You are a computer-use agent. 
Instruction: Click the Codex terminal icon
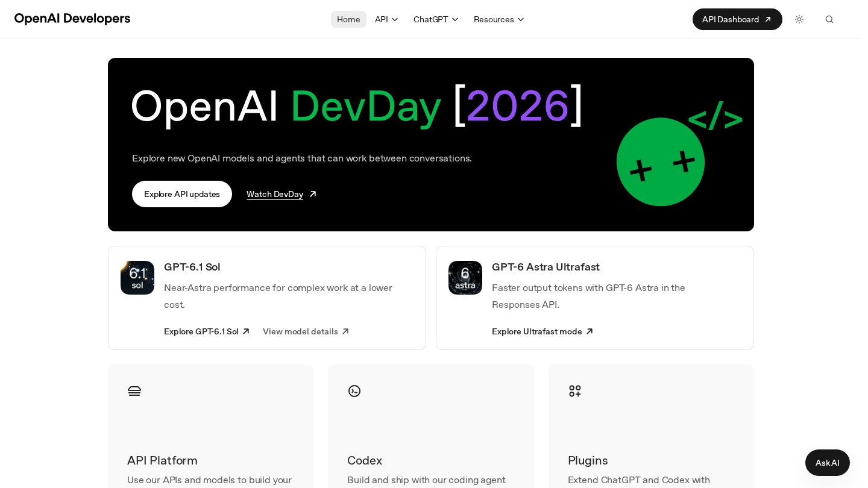(354, 391)
